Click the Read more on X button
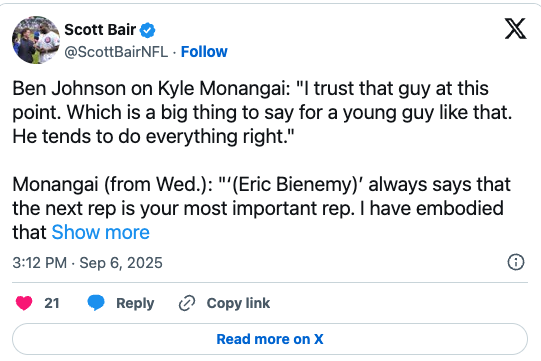The height and width of the screenshot is (361, 541). (270, 339)
